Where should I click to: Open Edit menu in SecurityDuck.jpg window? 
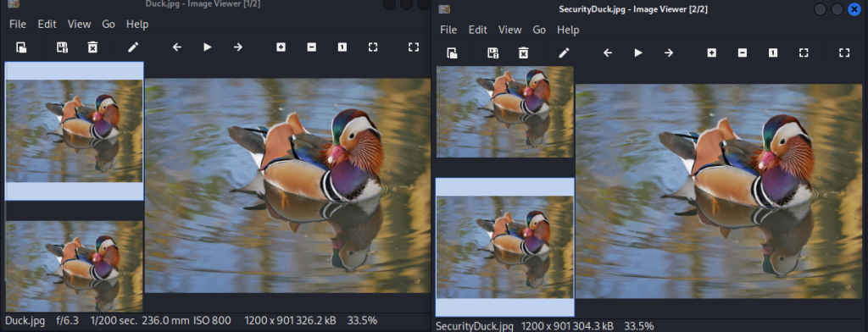point(478,30)
